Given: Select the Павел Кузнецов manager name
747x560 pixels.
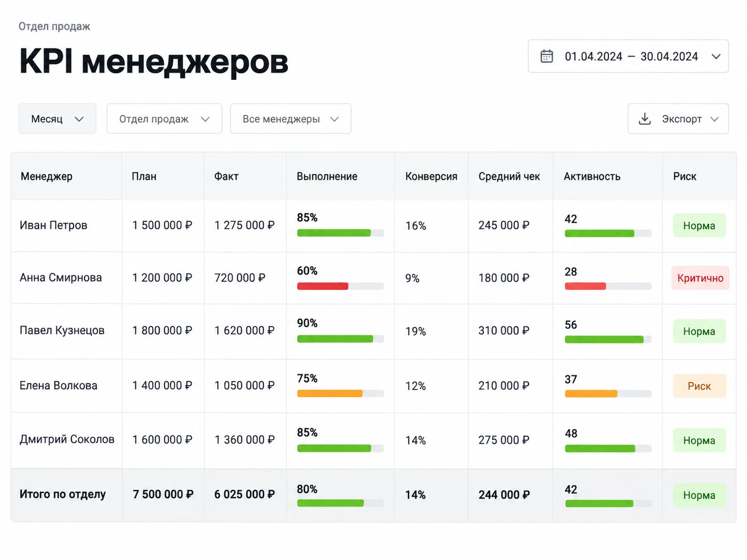Looking at the screenshot, I should tap(62, 330).
